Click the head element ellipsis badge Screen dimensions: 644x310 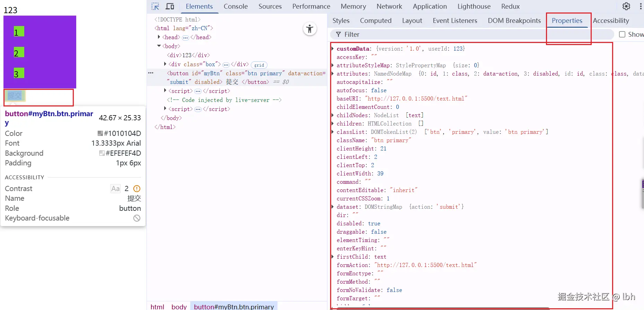click(185, 37)
